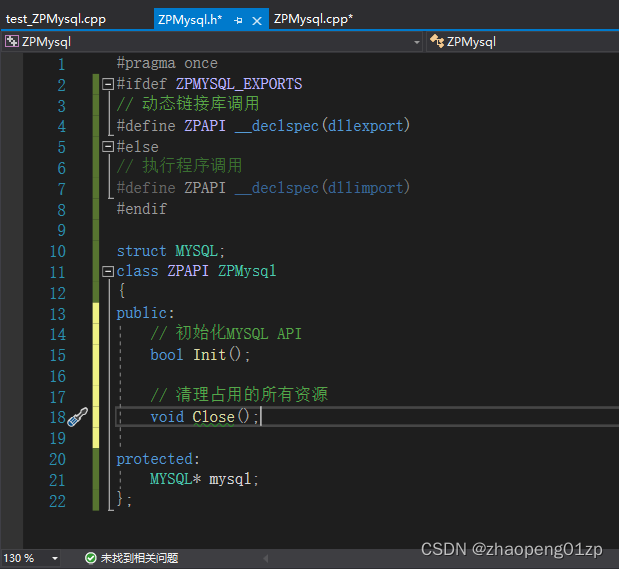Click the #pragma once directive

[x=167, y=63]
